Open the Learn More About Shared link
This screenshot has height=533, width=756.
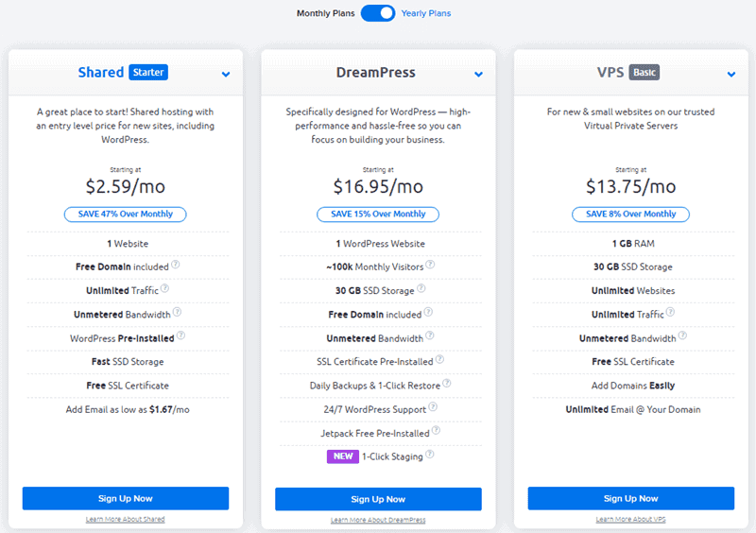[126, 520]
